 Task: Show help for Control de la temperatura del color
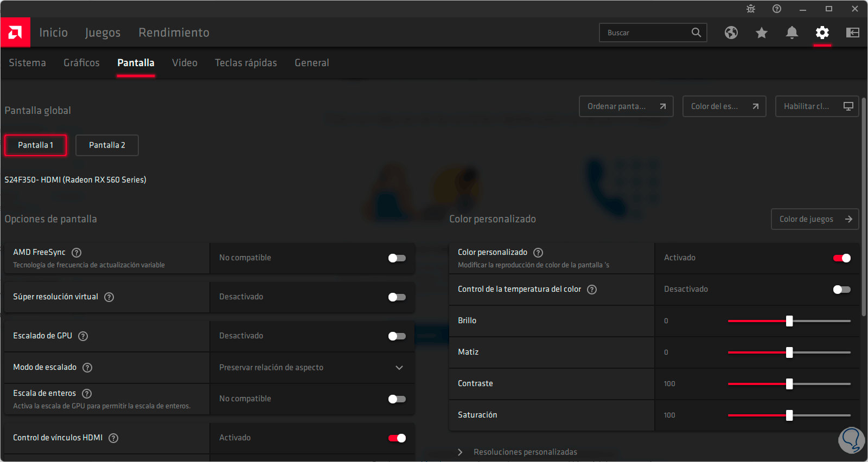tap(592, 289)
